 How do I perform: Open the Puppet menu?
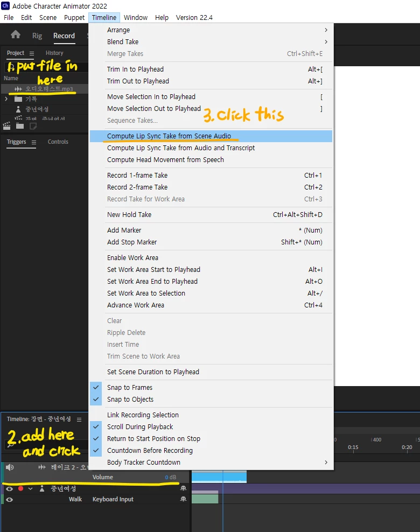[x=74, y=17]
